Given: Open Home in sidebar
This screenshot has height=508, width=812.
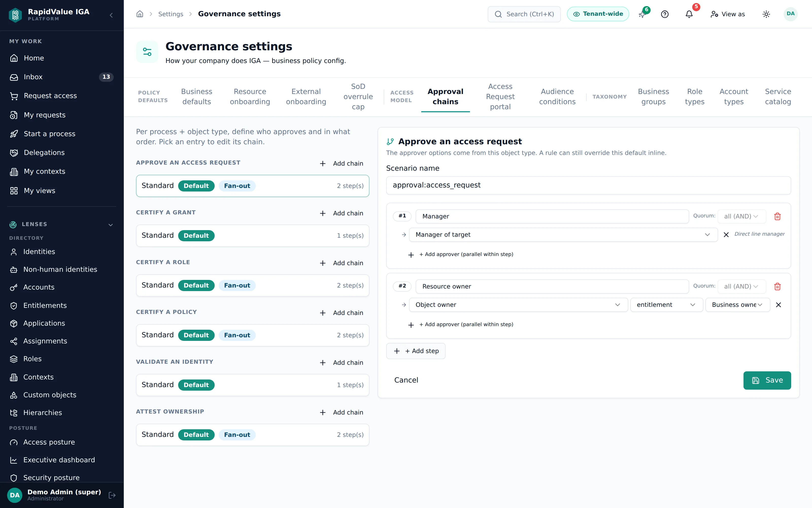Looking at the screenshot, I should click(62, 58).
